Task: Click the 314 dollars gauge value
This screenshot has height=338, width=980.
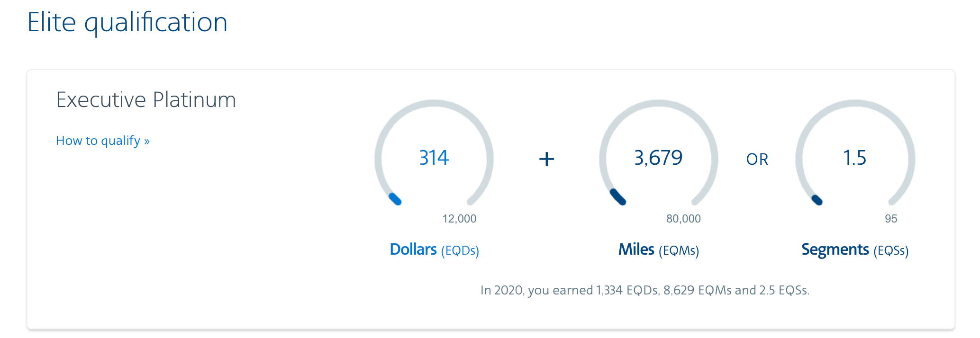Action: tap(434, 158)
